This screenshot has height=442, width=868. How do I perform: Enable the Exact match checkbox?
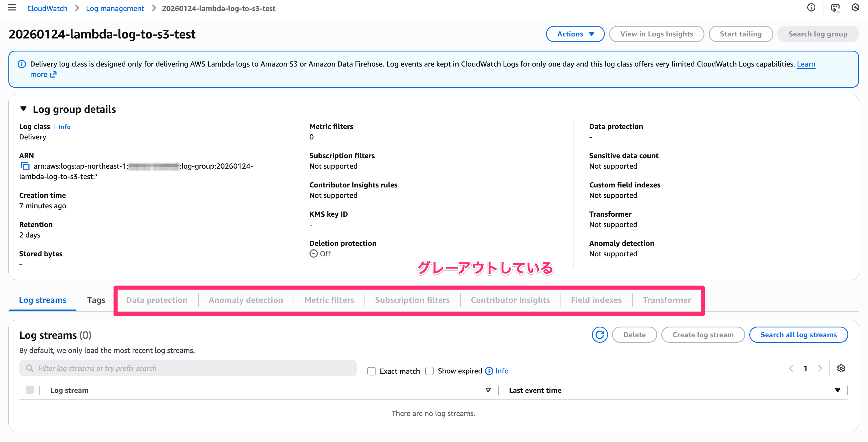(371, 371)
